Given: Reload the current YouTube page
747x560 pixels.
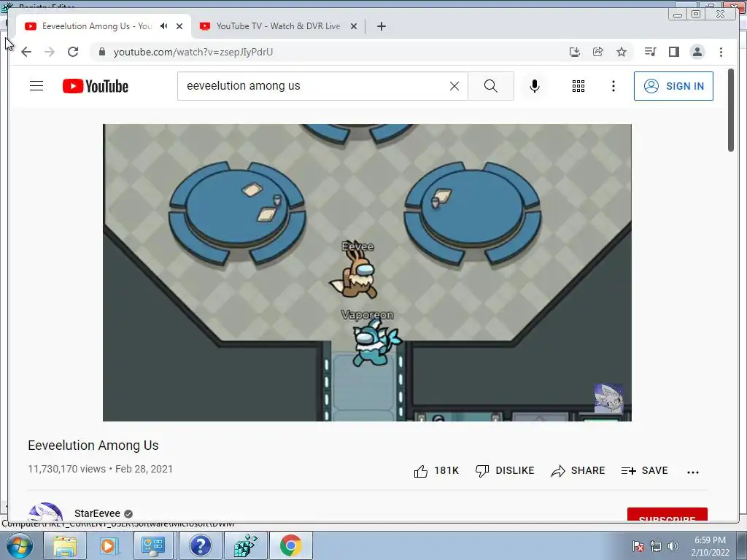Looking at the screenshot, I should [73, 52].
